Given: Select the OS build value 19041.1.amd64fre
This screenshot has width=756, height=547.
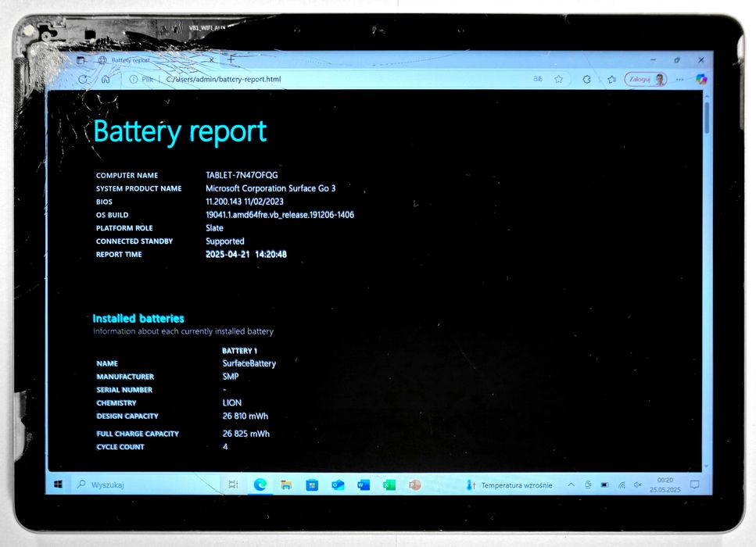Looking at the screenshot, I should click(280, 215).
